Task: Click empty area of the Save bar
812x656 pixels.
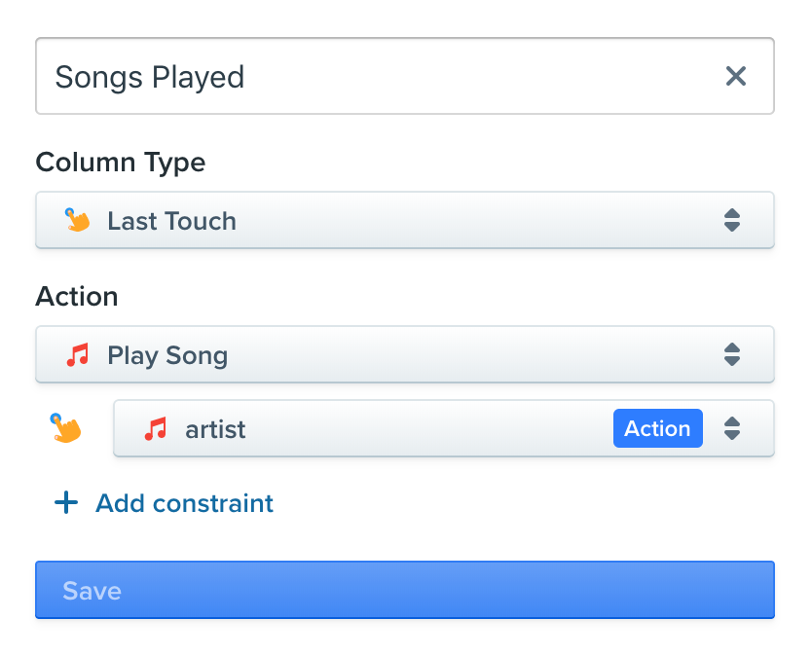Action: [x=438, y=590]
